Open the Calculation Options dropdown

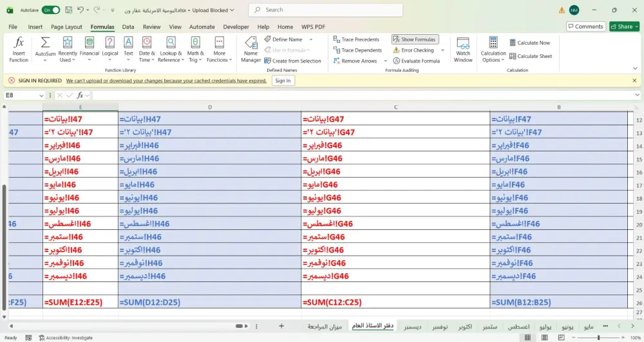coord(493,49)
